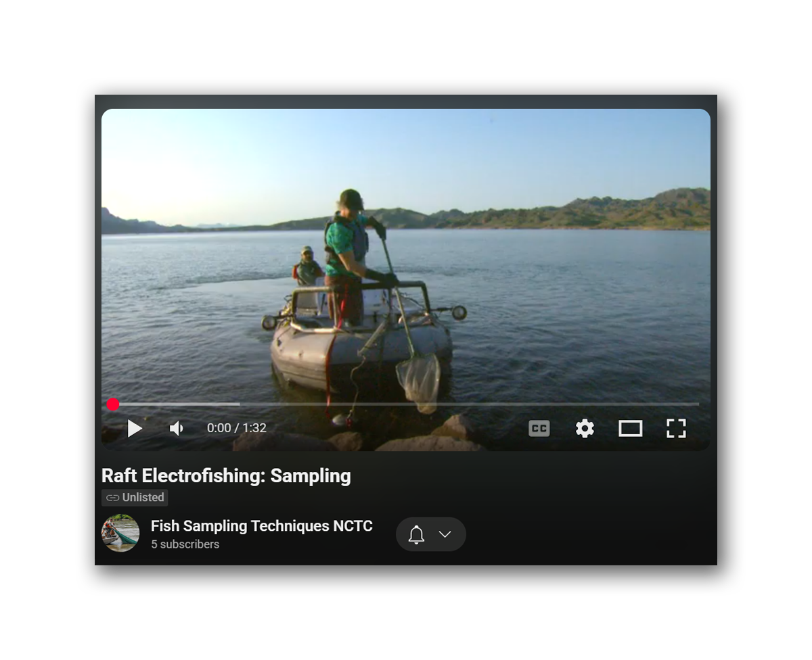812x660 pixels.
Task: Open the player settings gear
Action: point(585,428)
